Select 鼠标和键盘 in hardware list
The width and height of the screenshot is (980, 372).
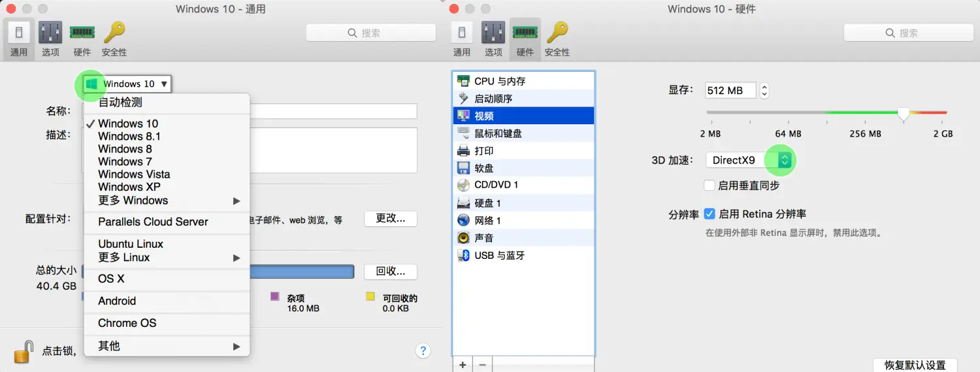coord(523,133)
